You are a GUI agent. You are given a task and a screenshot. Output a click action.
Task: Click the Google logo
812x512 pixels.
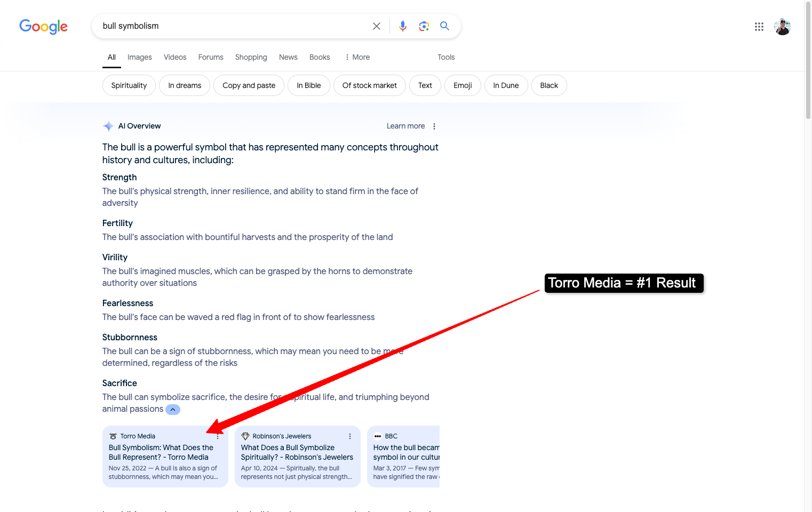tap(43, 26)
